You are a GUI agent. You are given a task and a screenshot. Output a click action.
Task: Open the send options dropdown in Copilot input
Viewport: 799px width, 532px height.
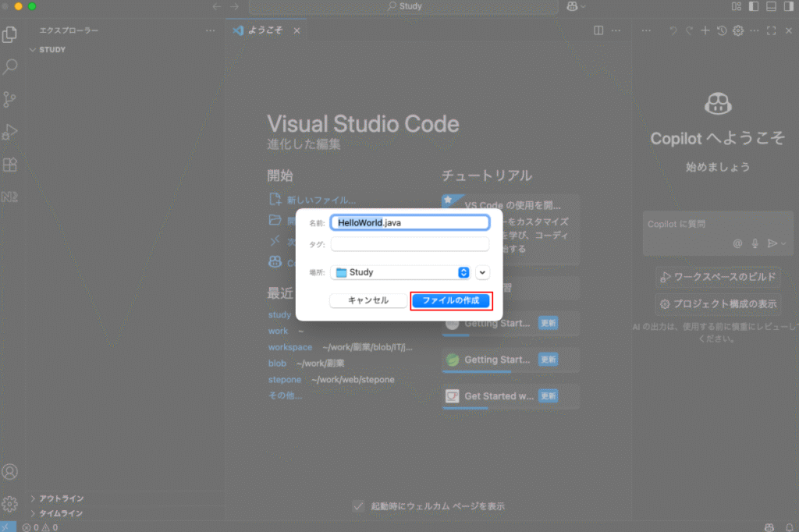(x=783, y=243)
